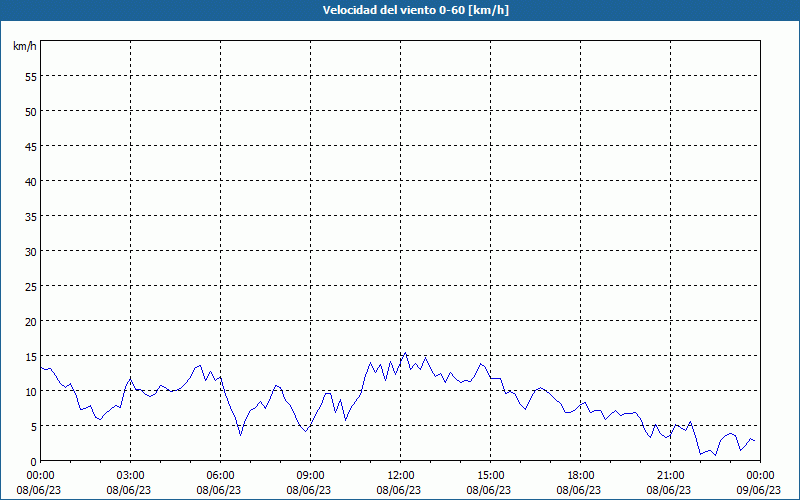Click the 08/06/23 date under 12:00
This screenshot has width=800, height=500.
click(x=399, y=490)
